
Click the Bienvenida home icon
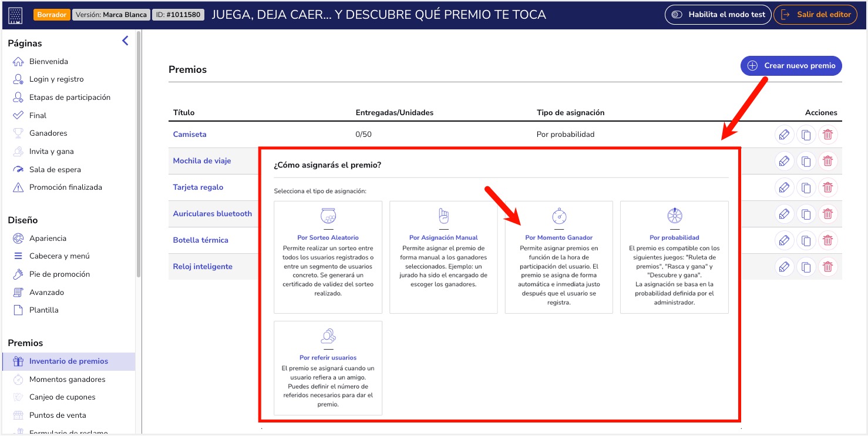18,61
